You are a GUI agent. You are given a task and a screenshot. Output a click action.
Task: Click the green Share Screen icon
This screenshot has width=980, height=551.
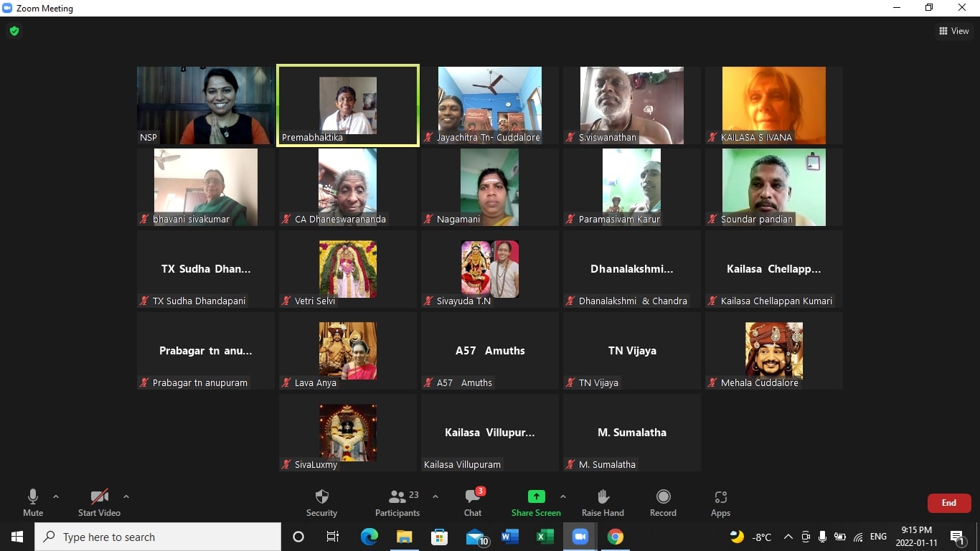point(536,496)
